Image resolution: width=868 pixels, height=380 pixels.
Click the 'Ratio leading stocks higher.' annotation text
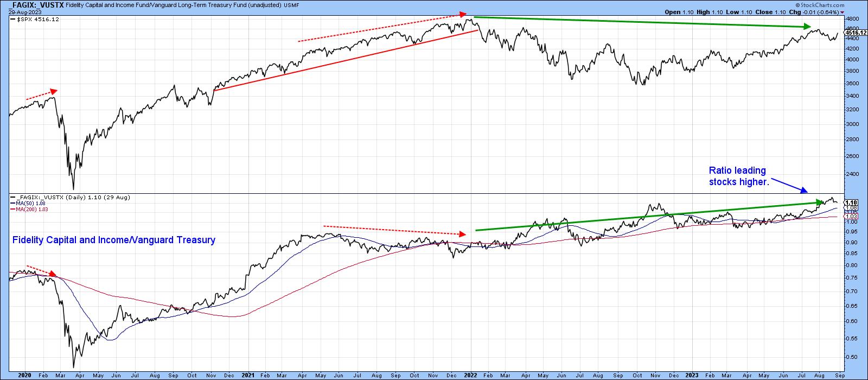click(x=739, y=176)
